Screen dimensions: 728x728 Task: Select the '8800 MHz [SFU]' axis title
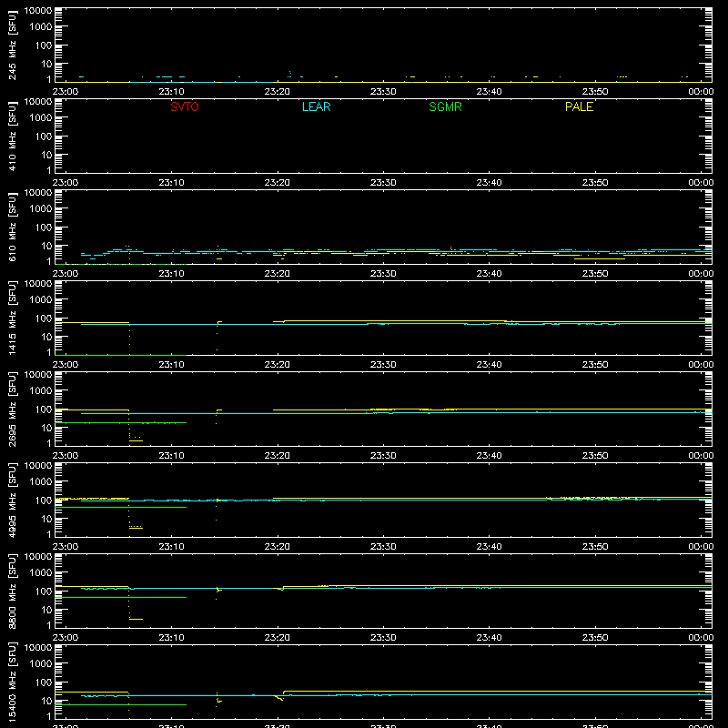coord(12,591)
